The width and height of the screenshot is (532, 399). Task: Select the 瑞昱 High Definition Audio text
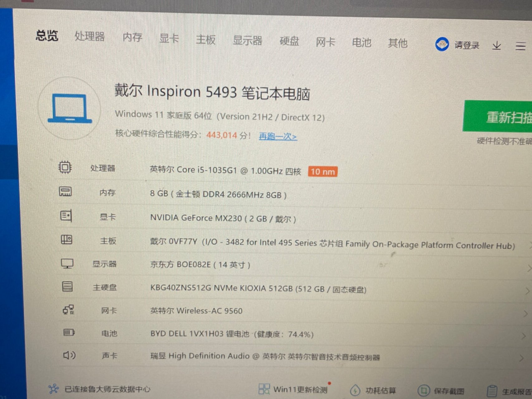point(265,356)
